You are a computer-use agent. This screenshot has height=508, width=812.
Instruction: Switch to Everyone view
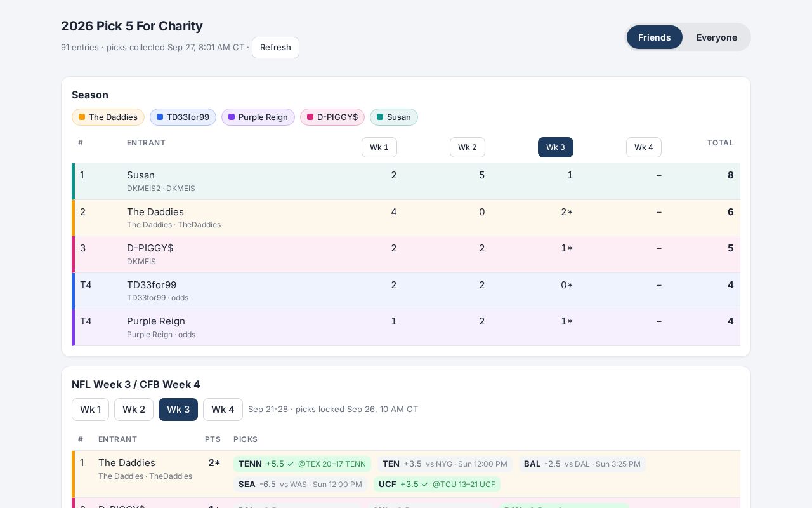click(717, 37)
